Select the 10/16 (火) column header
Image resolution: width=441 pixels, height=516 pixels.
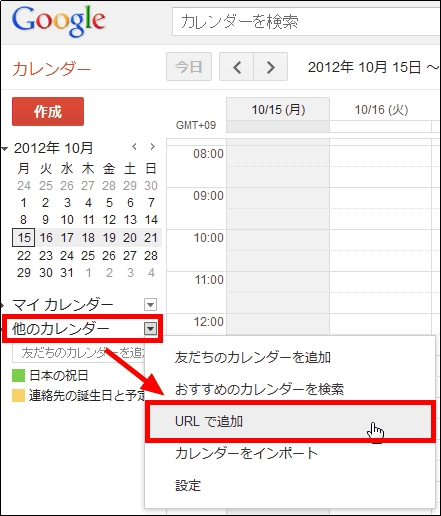[381, 109]
